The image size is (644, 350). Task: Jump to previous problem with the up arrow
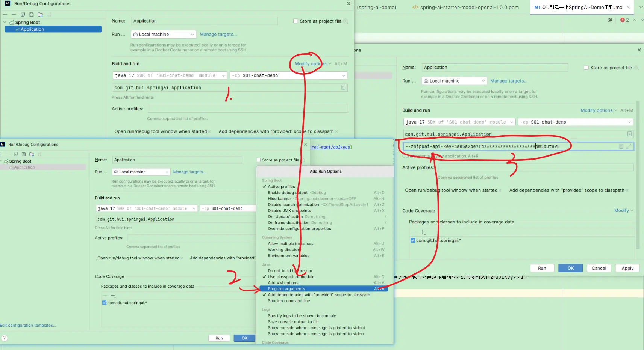point(635,20)
